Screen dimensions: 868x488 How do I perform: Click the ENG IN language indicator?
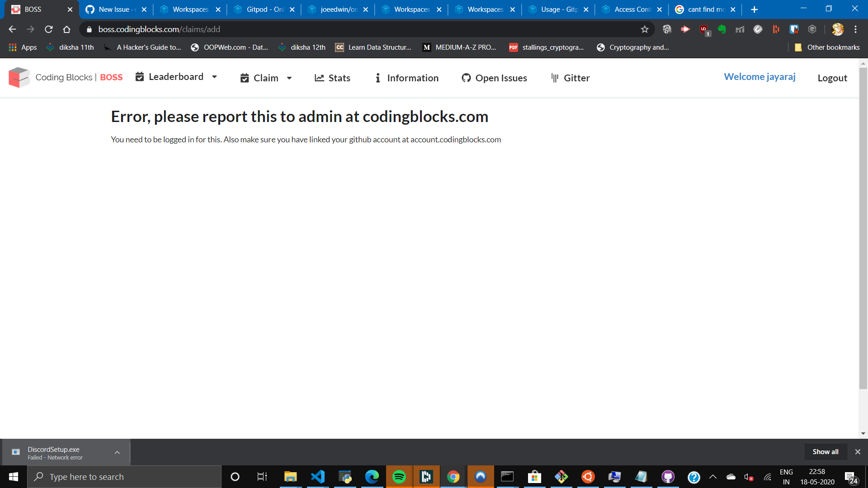(x=786, y=477)
